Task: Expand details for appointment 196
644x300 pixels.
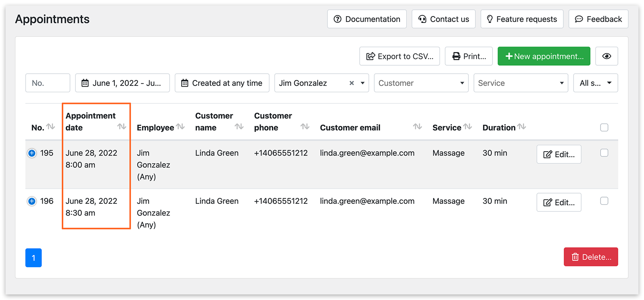Action: click(x=32, y=201)
